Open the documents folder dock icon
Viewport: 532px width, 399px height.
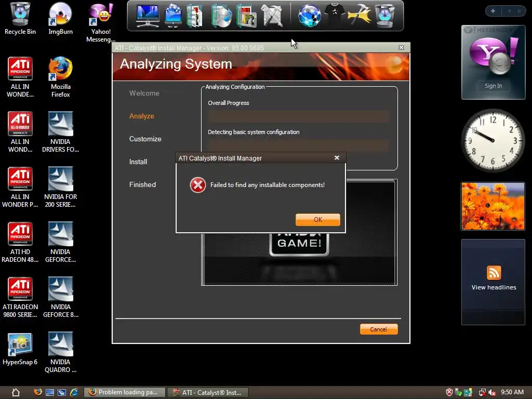click(x=195, y=16)
